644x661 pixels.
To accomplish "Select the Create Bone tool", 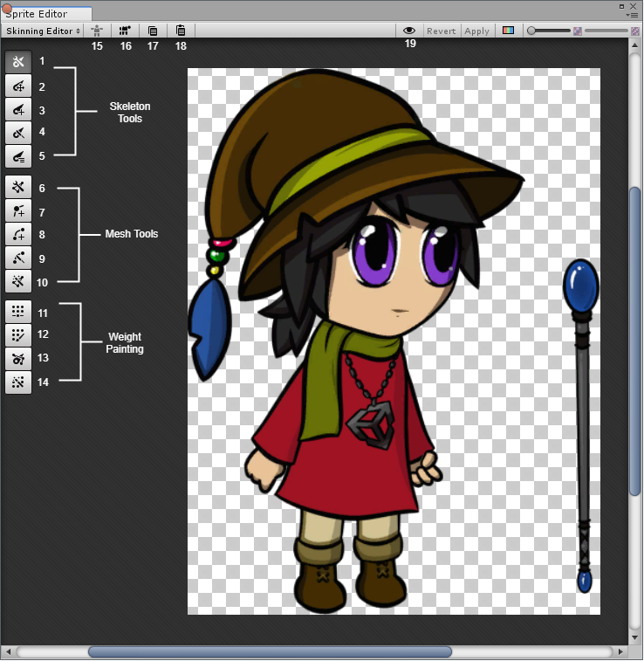I will pyautogui.click(x=17, y=109).
